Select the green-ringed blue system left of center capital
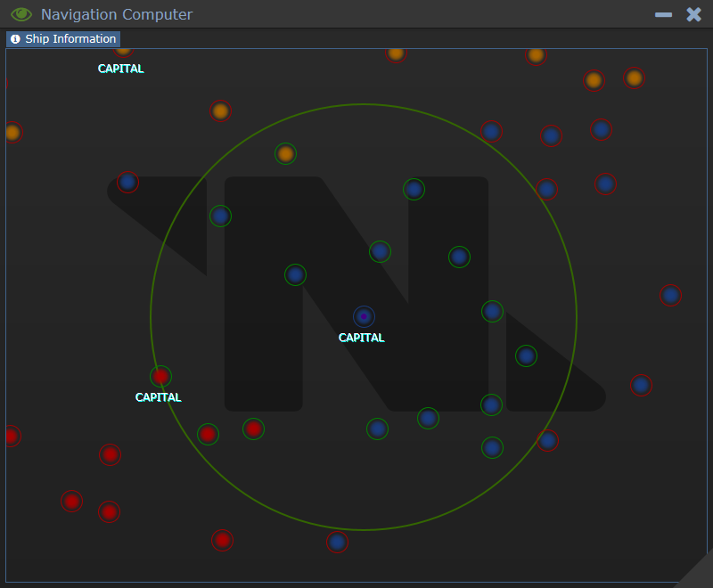Viewport: 713px width, 588px height. click(296, 275)
